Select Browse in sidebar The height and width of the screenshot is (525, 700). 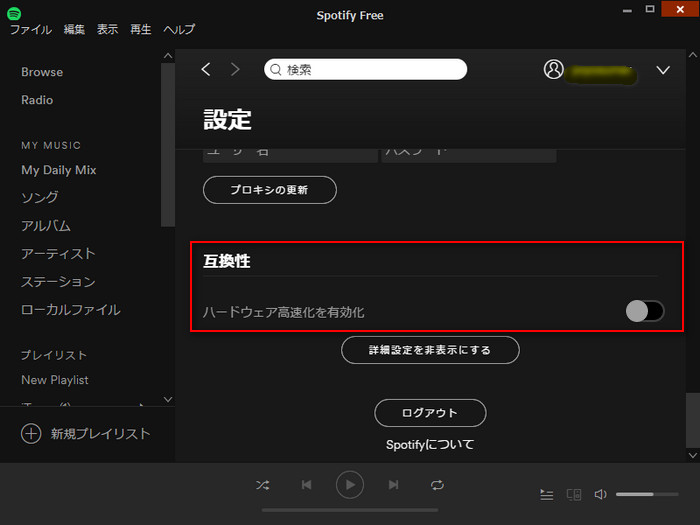pyautogui.click(x=42, y=72)
